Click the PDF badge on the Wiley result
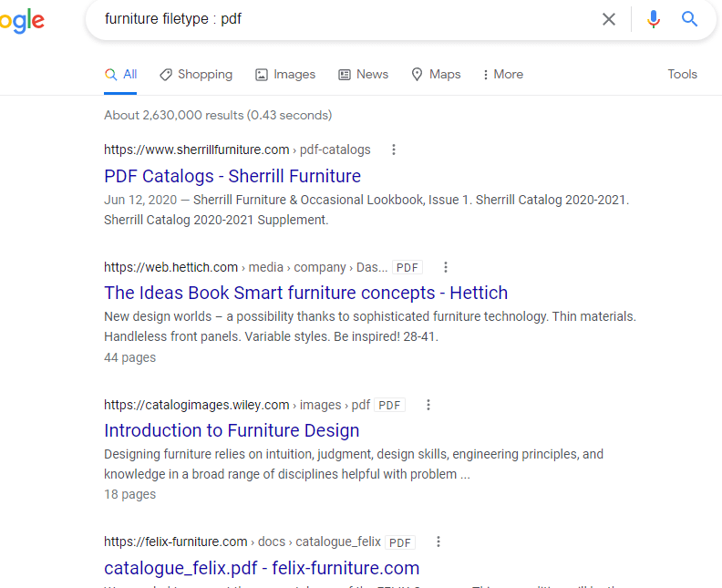This screenshot has width=722, height=588. [x=389, y=405]
